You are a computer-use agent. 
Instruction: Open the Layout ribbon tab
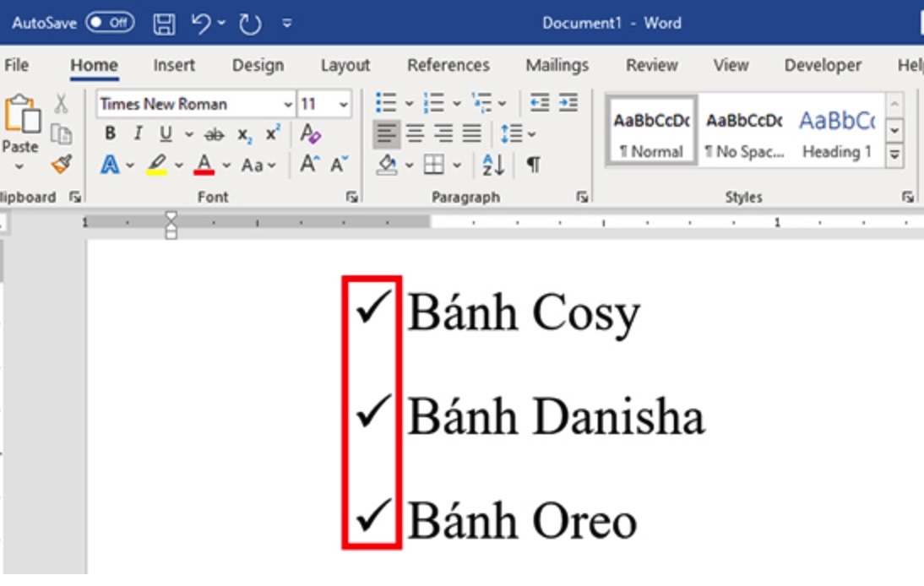click(x=345, y=65)
